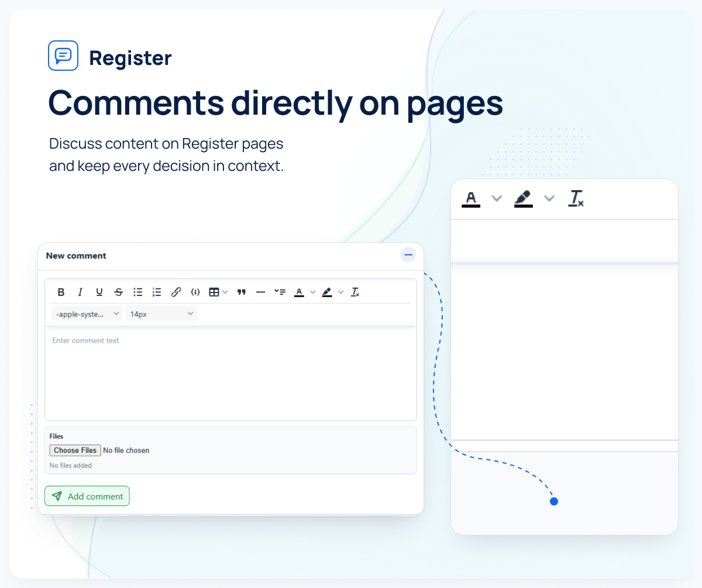Clear formatting in the small toolbar
The height and width of the screenshot is (588, 702).
[355, 292]
